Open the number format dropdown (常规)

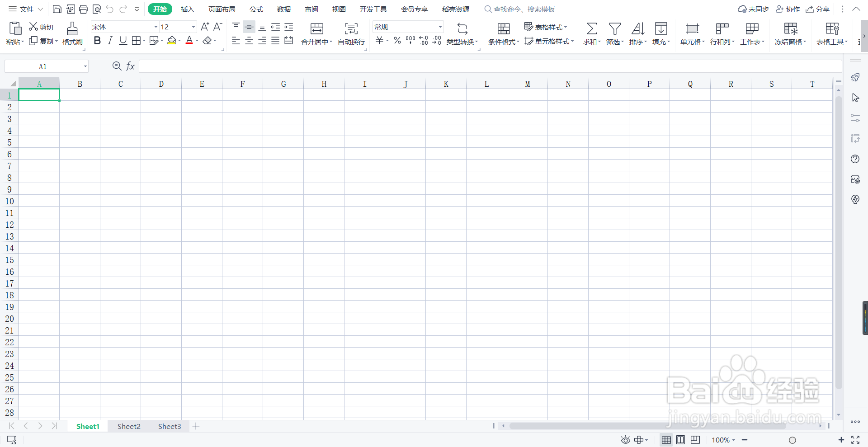440,27
